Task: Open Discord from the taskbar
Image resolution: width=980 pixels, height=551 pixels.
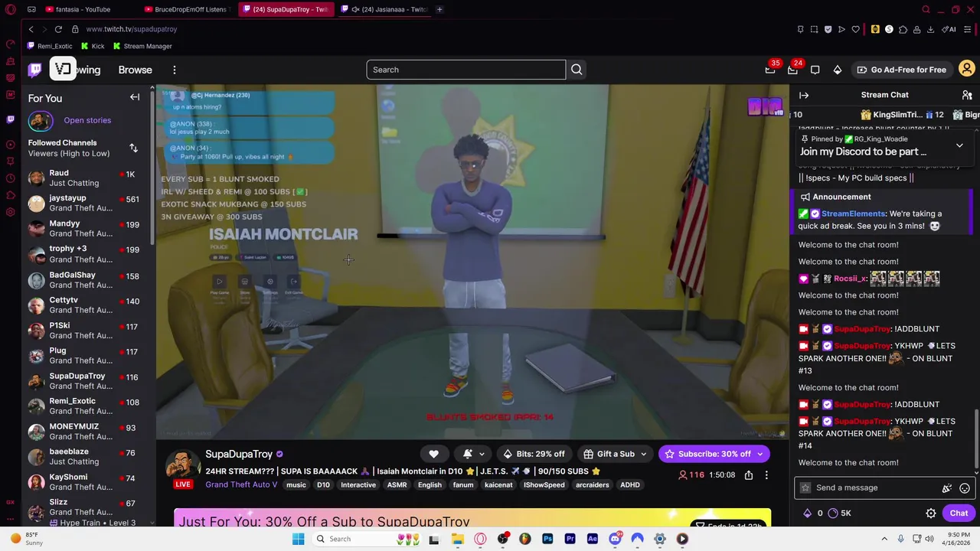Action: 615,539
